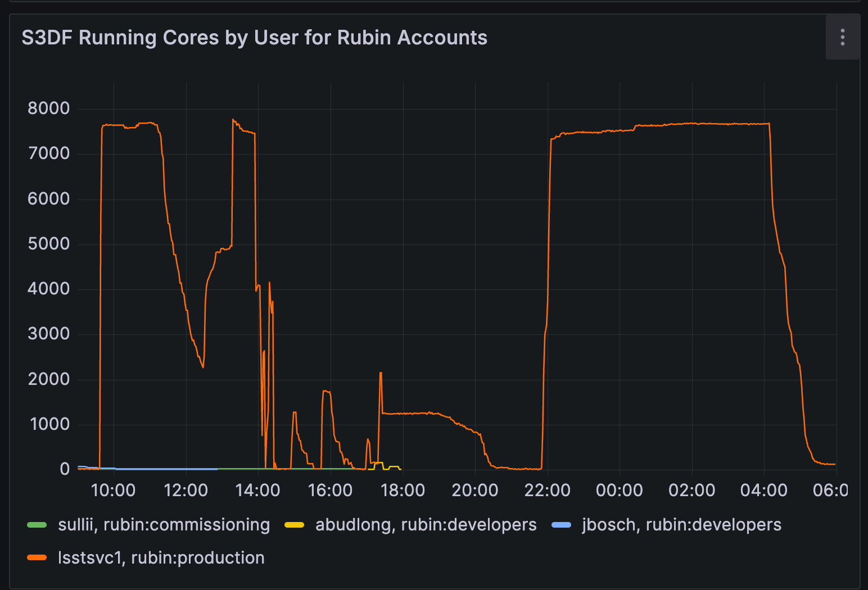This screenshot has height=590, width=868.
Task: Click the orange lsstsvc1 legend color swatch
Action: tap(37, 558)
